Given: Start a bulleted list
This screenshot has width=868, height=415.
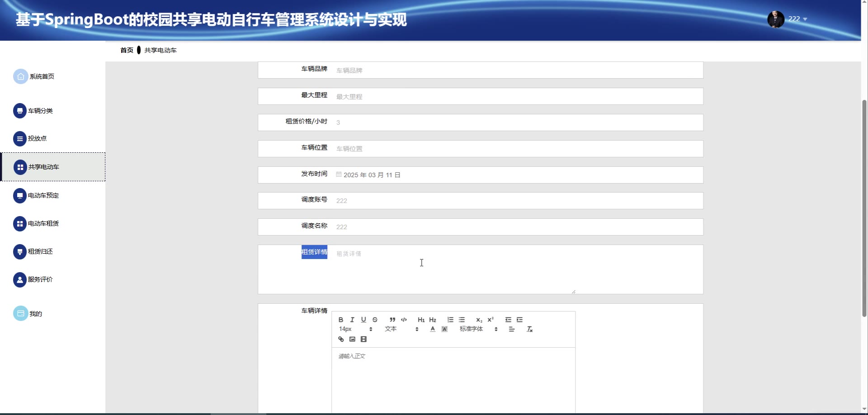Looking at the screenshot, I should (462, 320).
